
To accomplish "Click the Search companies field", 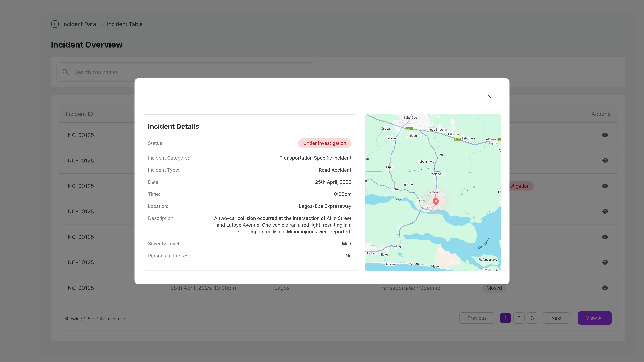I will (x=186, y=72).
